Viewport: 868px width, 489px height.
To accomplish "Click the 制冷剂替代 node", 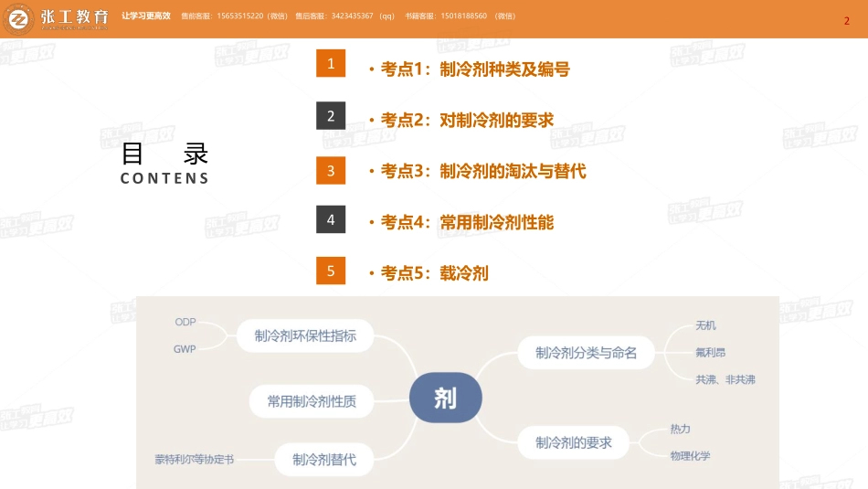I will point(324,460).
